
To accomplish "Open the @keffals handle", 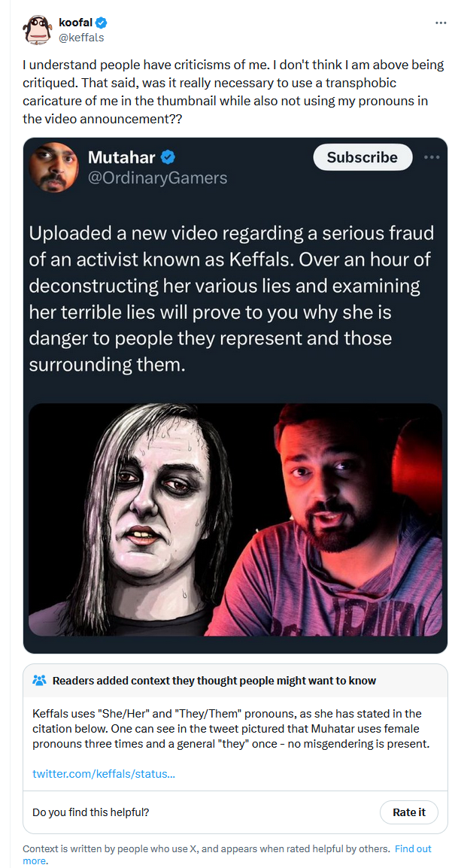I will point(80,38).
